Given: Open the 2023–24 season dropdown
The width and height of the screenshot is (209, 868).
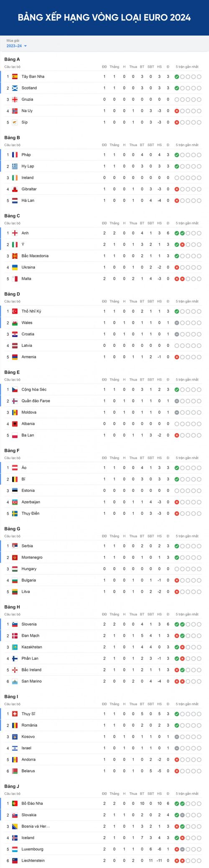Looking at the screenshot, I should pyautogui.click(x=17, y=46).
